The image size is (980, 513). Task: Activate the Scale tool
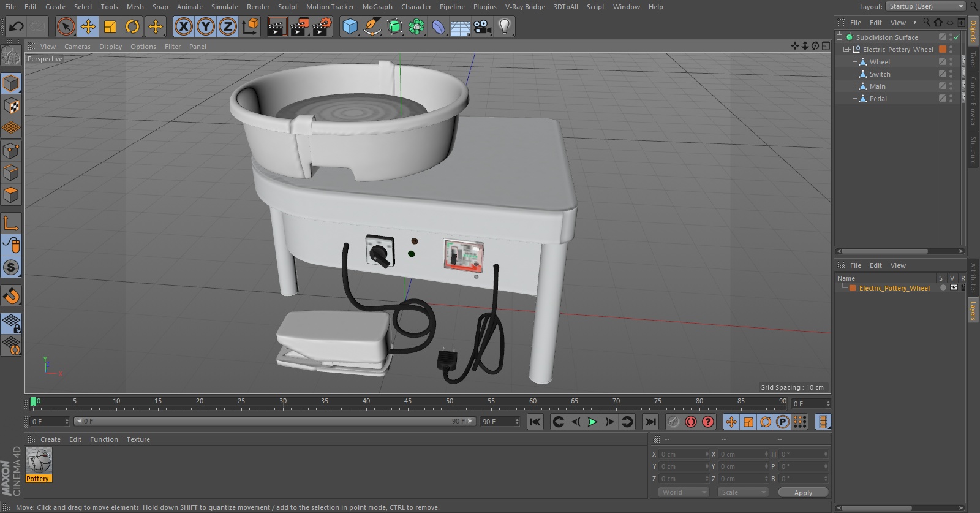coord(110,26)
